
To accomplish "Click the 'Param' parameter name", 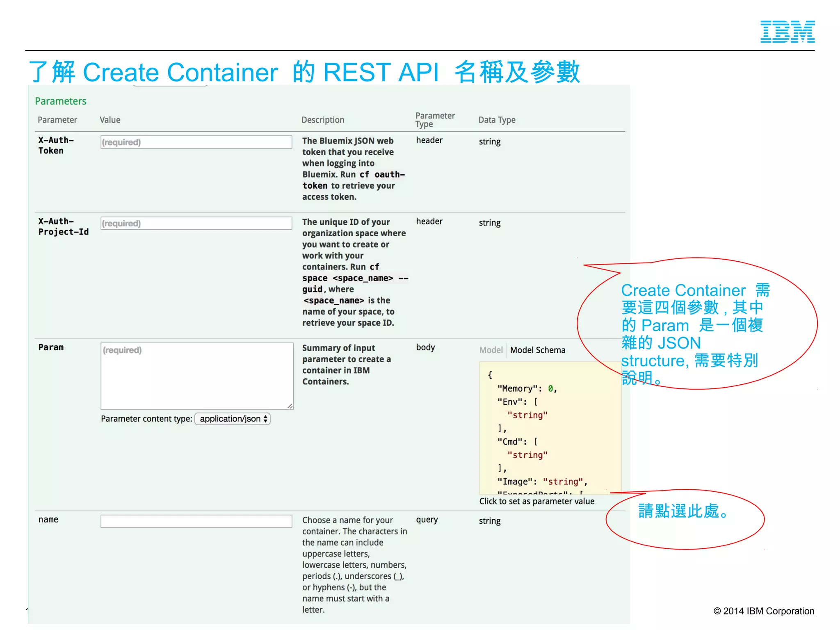I will [x=51, y=347].
